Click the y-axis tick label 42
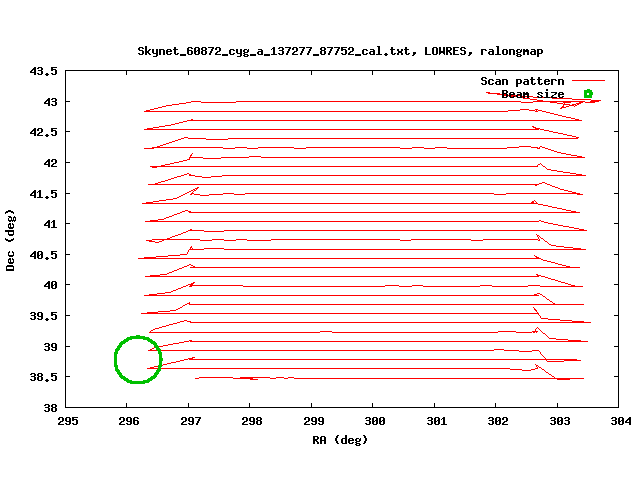Screen dimensions: 640x480 tap(51, 163)
